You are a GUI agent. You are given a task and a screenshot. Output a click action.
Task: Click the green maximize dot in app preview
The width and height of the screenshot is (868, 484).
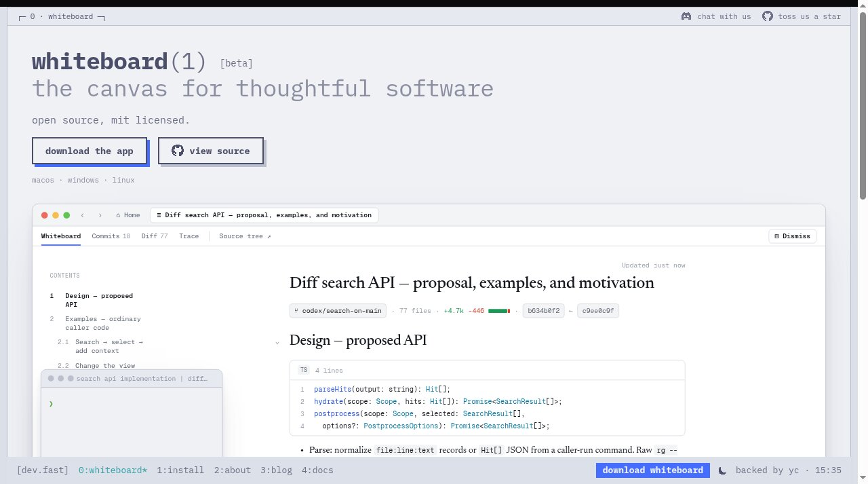pyautogui.click(x=66, y=215)
